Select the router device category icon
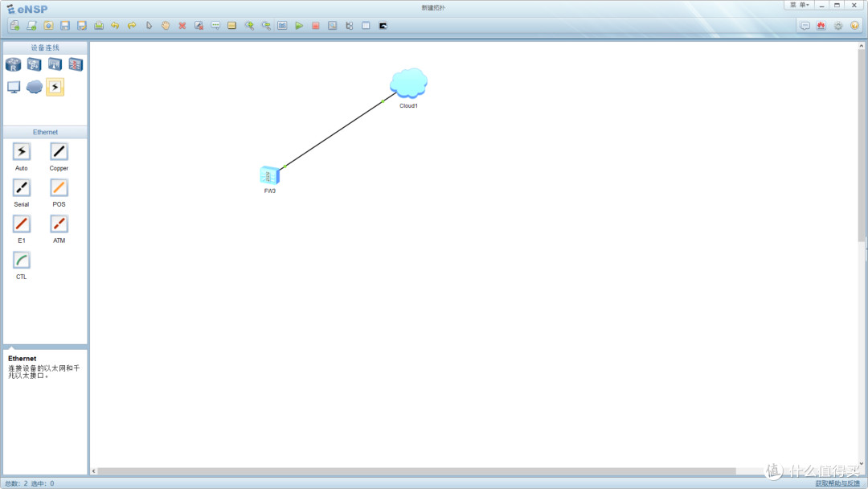The image size is (868, 489). tap(14, 65)
